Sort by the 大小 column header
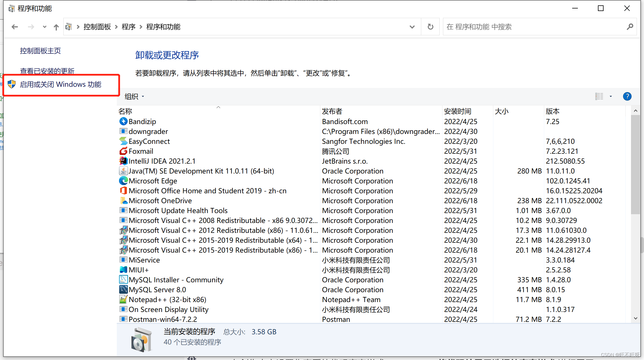The height and width of the screenshot is (360, 644). pyautogui.click(x=518, y=111)
